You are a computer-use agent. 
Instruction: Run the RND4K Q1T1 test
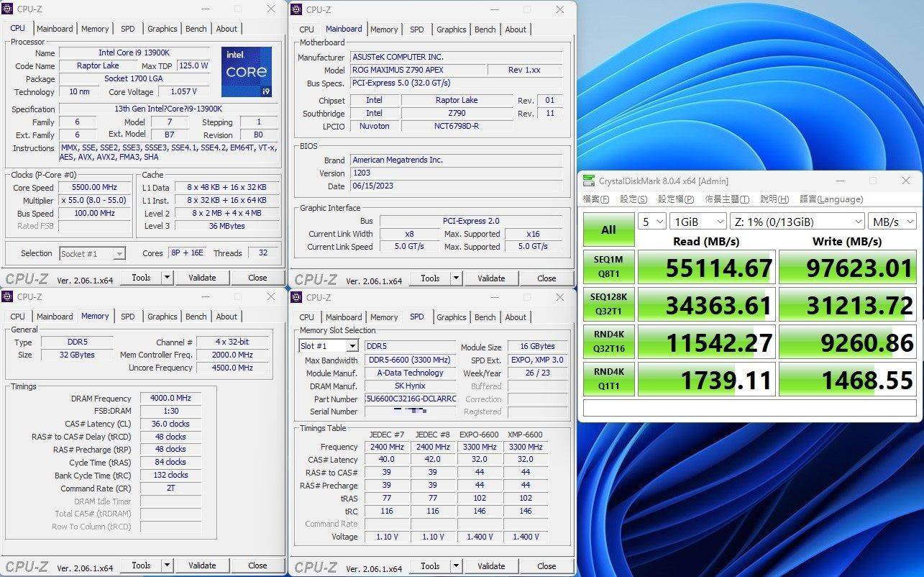608,379
